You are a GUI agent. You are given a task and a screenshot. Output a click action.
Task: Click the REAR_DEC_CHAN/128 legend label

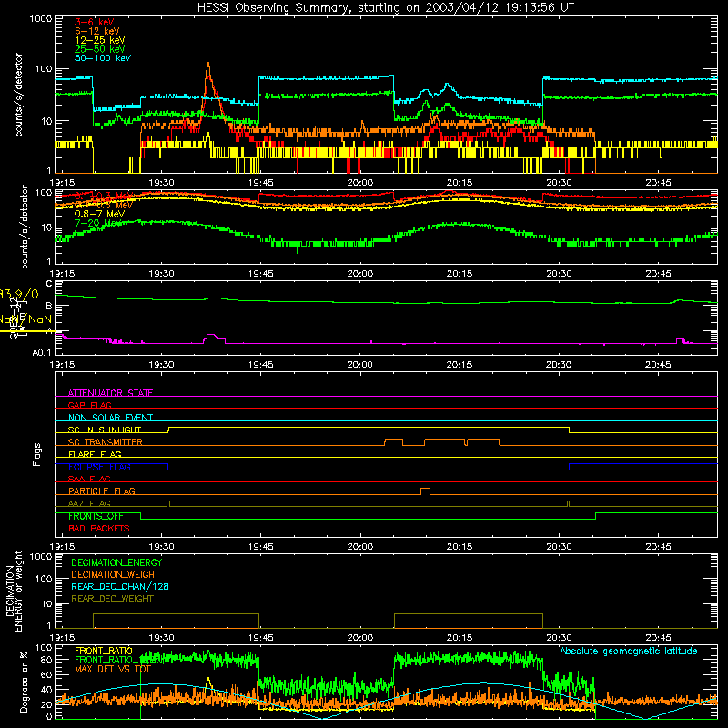tap(120, 586)
